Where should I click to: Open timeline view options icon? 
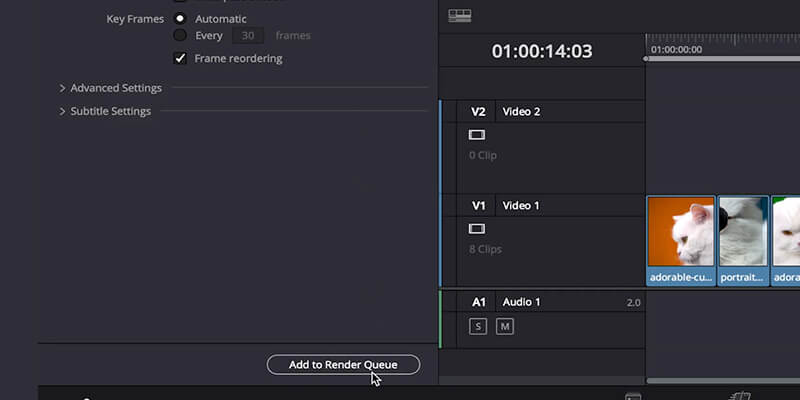point(460,16)
